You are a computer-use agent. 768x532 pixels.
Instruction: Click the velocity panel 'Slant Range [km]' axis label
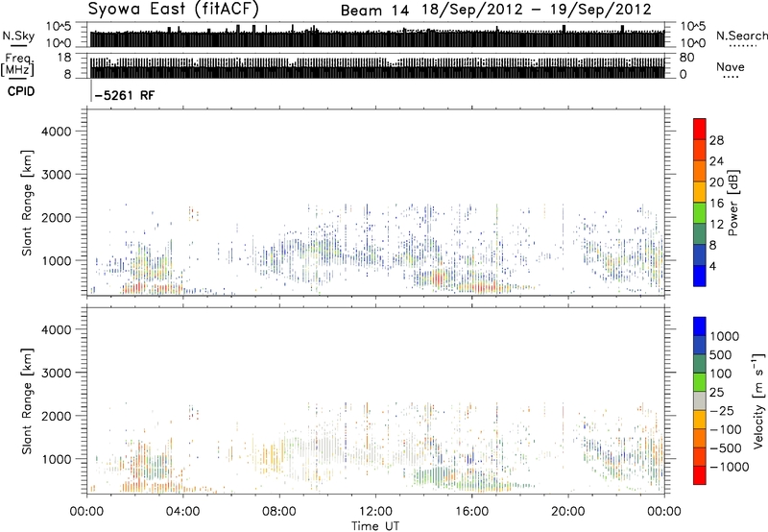point(27,400)
